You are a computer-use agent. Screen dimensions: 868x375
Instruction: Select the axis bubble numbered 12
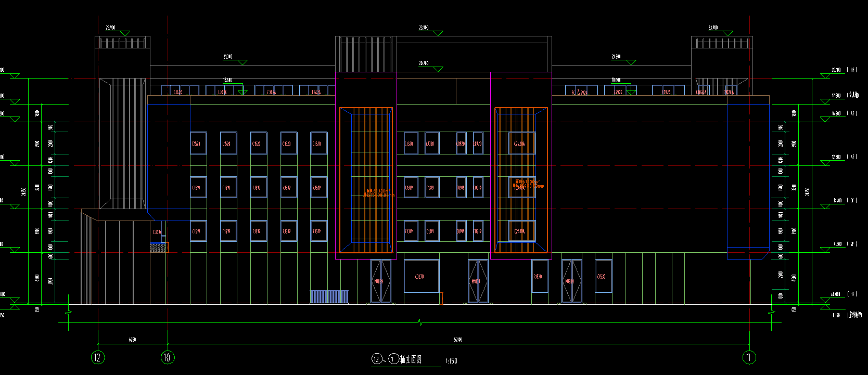coord(98,357)
